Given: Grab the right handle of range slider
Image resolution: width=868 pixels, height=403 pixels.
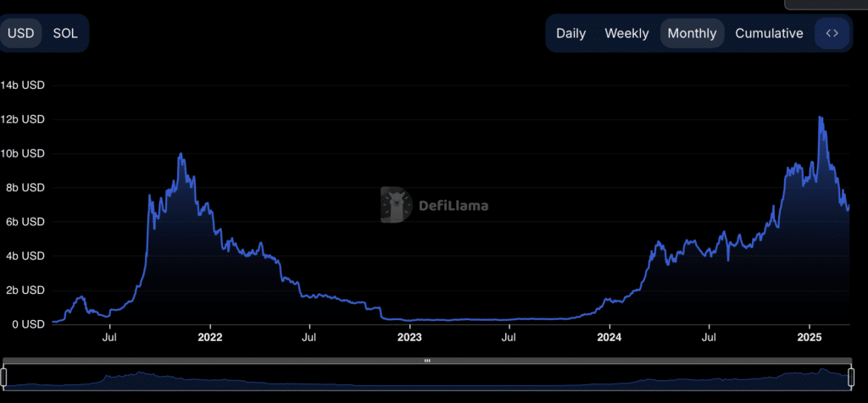Looking at the screenshot, I should (x=851, y=377).
